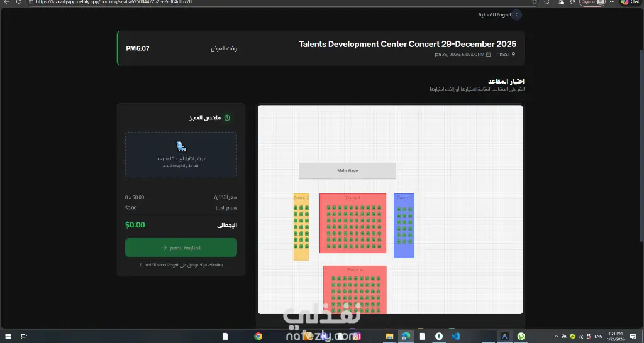Click the Zone 3 label in the blue area
Image resolution: width=644 pixels, height=343 pixels.
[404, 198]
